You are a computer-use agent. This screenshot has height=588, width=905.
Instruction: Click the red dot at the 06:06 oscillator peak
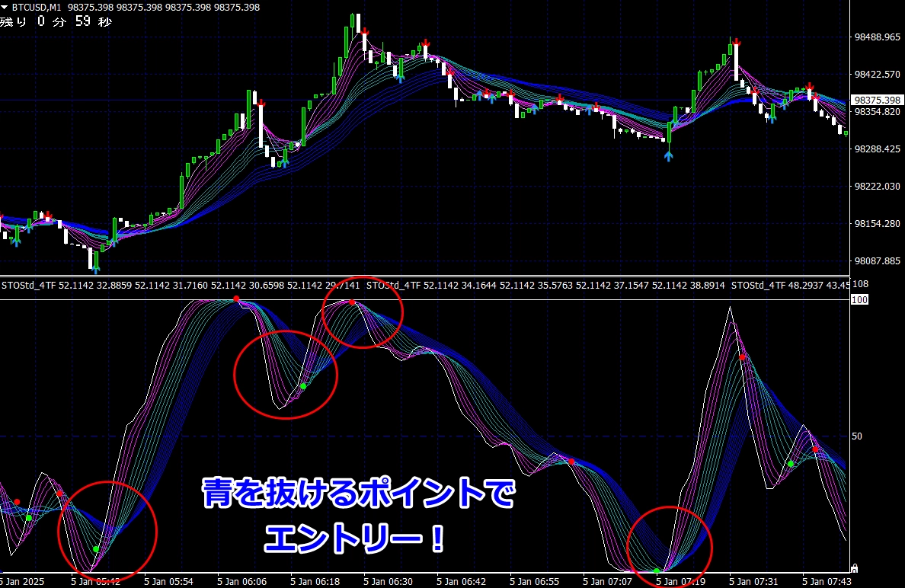(x=236, y=299)
